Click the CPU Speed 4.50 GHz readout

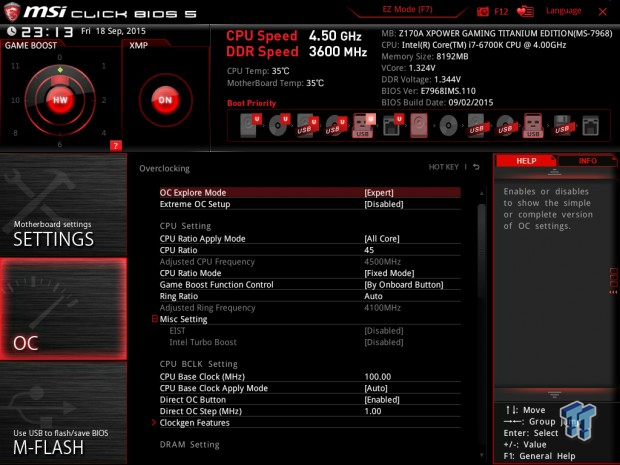coord(294,36)
